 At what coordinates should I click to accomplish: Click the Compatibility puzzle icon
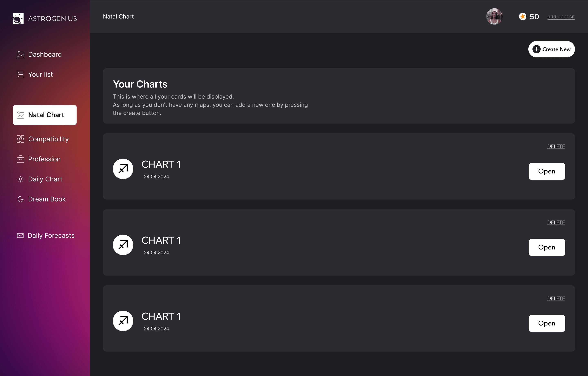(x=20, y=139)
